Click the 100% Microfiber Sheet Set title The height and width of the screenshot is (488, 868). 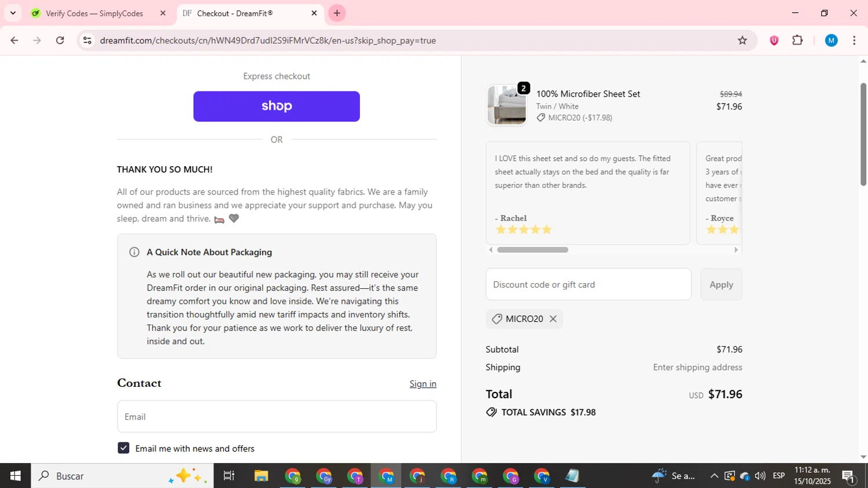tap(588, 94)
